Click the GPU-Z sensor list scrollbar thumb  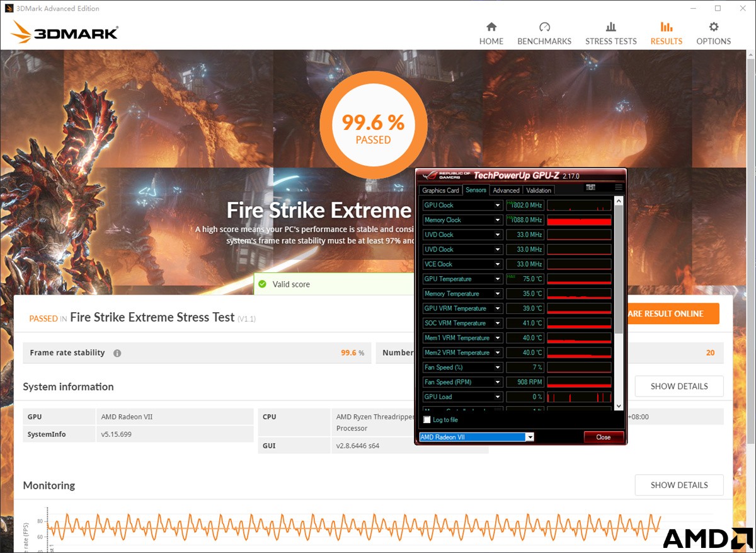point(619,269)
